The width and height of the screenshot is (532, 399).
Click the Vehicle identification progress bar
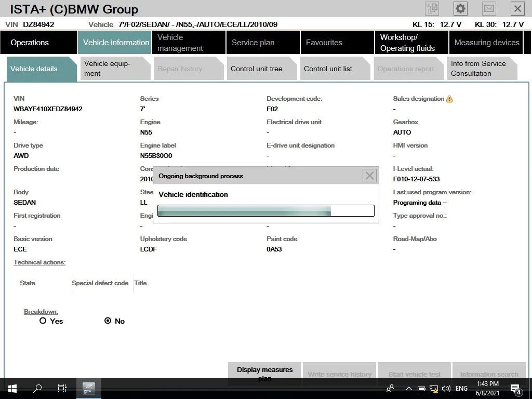[266, 211]
